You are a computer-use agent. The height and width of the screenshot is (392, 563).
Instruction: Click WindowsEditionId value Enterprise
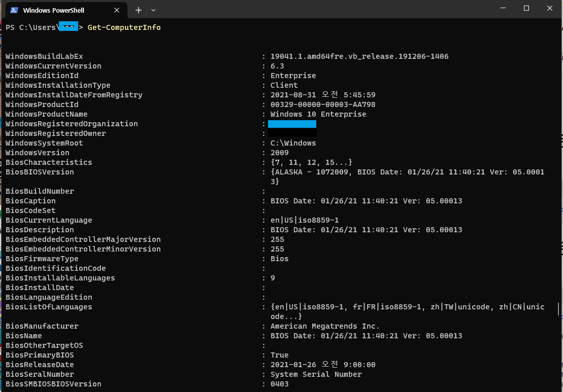point(293,76)
